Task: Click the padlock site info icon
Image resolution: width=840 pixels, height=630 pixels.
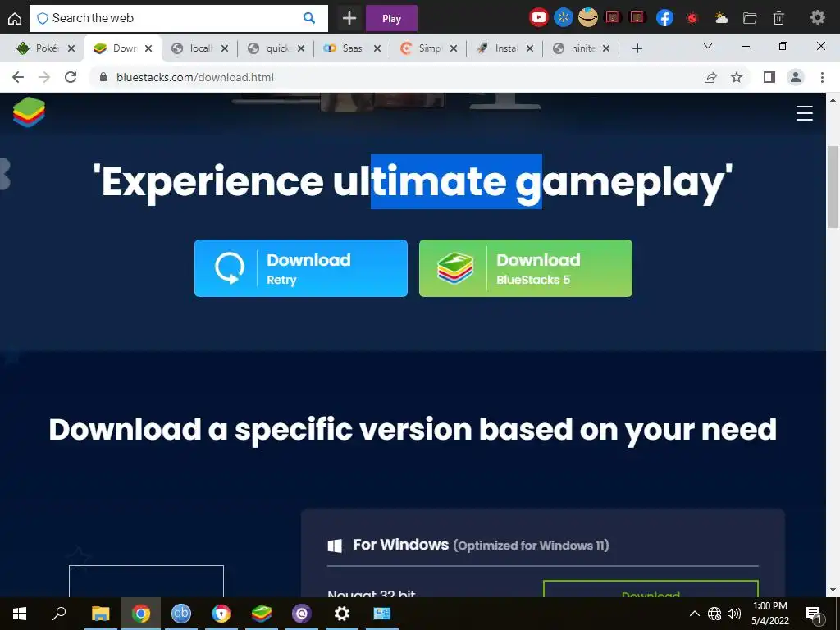Action: tap(103, 77)
